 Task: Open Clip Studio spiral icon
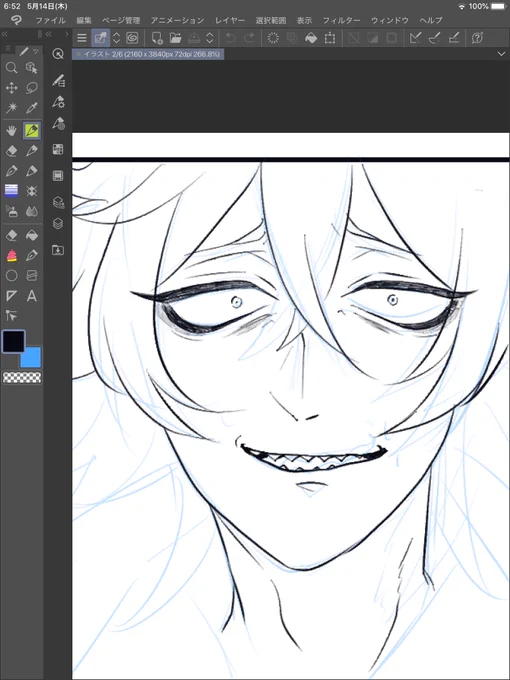132,38
